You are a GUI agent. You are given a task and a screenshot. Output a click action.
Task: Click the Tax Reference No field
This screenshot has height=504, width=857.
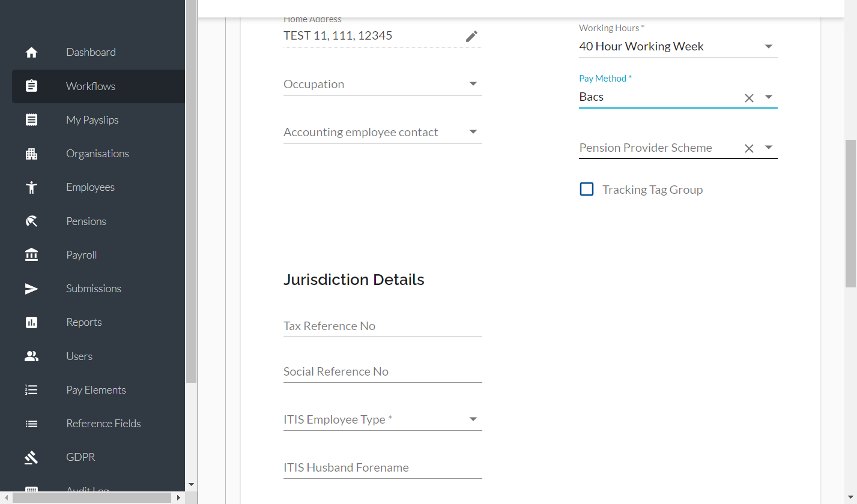tap(383, 326)
